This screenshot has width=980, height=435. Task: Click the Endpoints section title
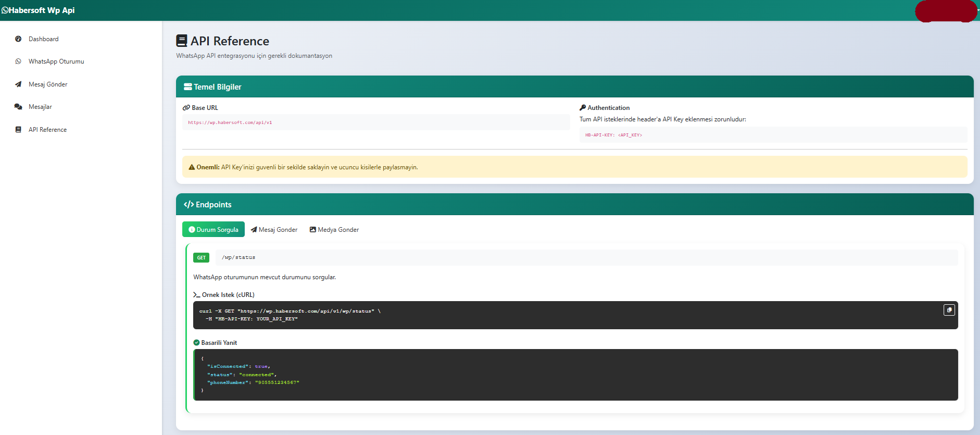[x=213, y=205]
